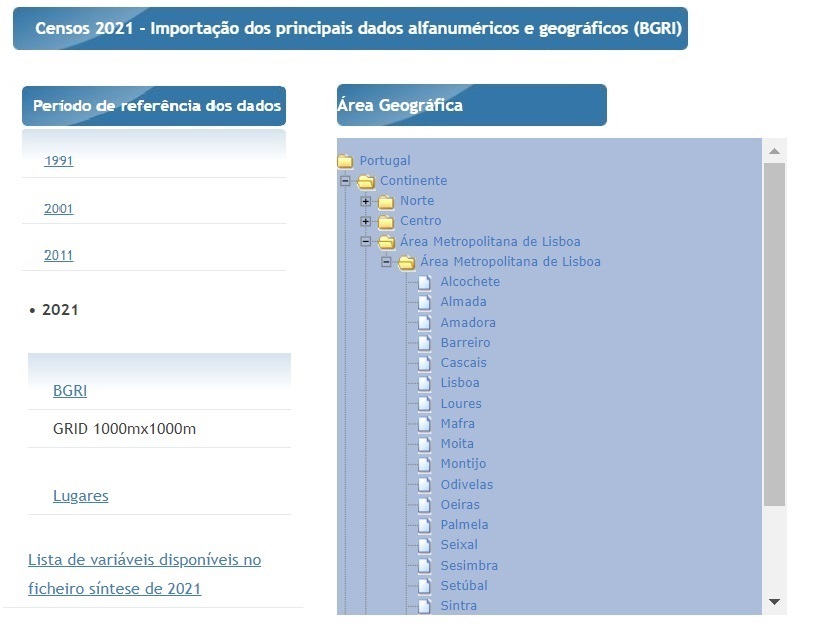
Task: Open the BGRI link
Action: tap(69, 390)
